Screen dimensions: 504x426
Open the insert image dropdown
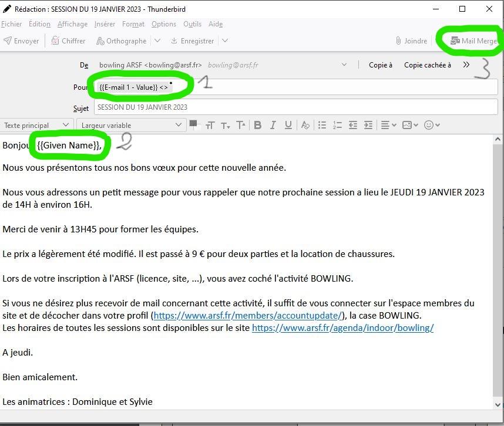tap(410, 125)
